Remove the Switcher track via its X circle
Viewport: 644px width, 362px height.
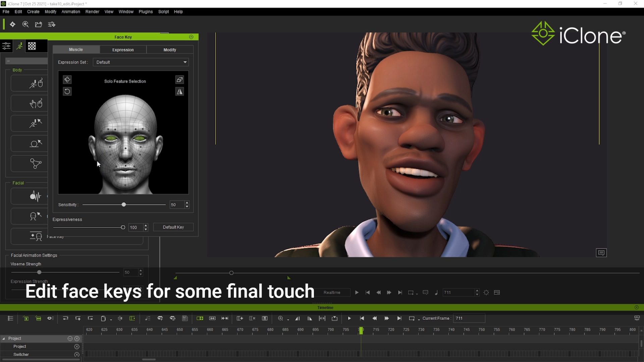[x=77, y=354]
